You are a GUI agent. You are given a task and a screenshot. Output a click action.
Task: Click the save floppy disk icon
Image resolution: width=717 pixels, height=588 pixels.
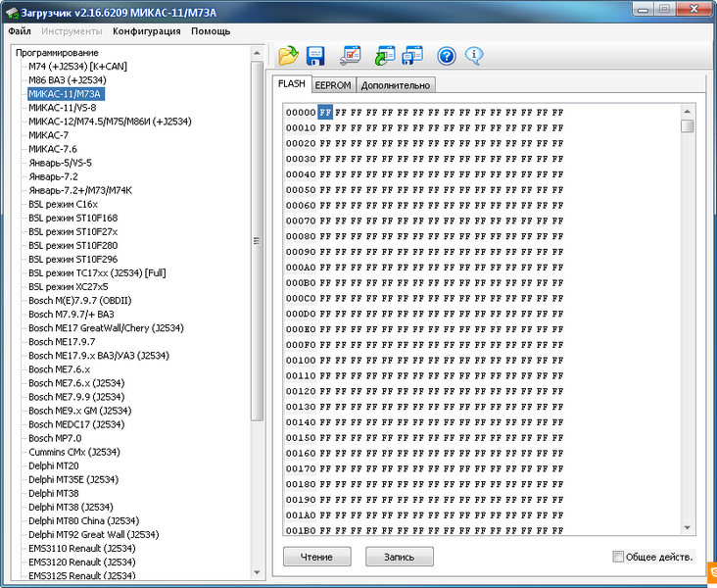click(315, 56)
